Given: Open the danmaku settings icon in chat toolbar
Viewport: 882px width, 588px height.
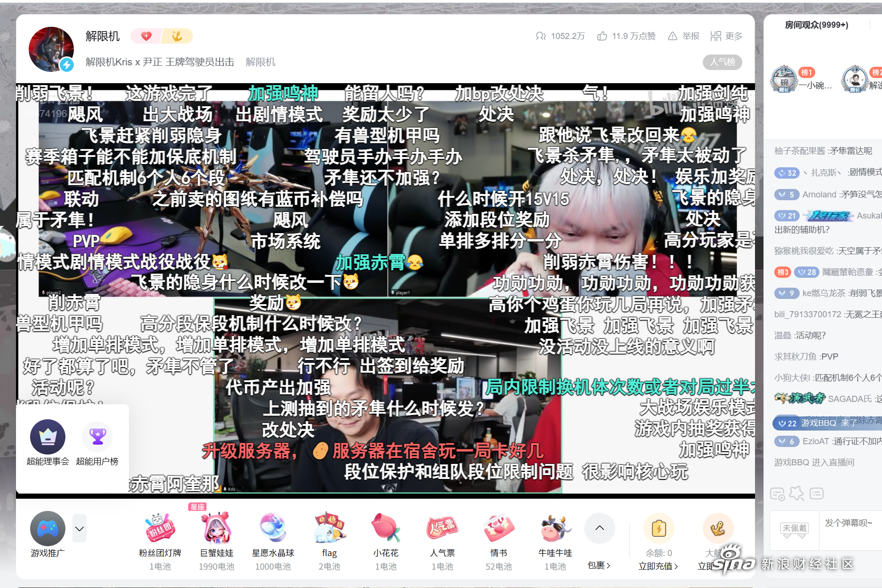Looking at the screenshot, I should coord(777,494).
